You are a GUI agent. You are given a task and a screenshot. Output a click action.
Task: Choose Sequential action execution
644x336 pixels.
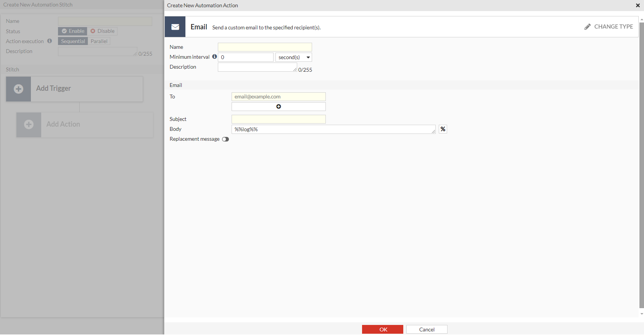pos(73,41)
